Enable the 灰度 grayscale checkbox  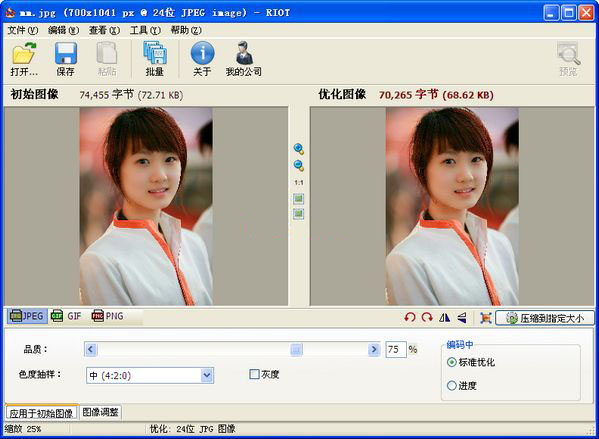click(254, 374)
